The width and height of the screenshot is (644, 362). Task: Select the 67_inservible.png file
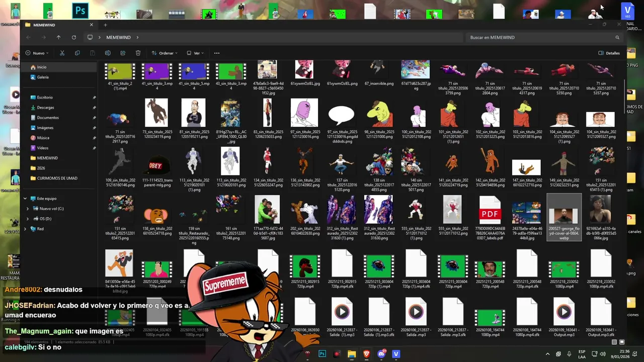(378, 74)
